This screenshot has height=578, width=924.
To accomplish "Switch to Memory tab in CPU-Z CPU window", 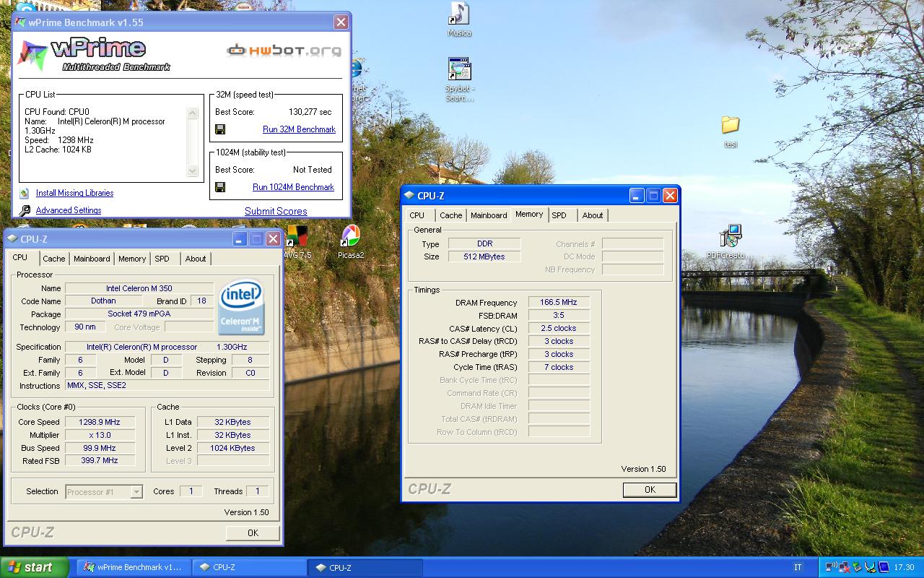I will pos(132,259).
